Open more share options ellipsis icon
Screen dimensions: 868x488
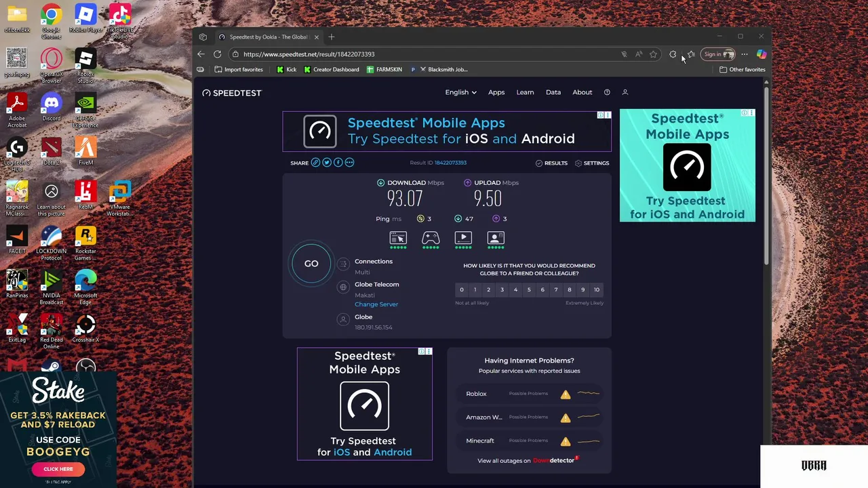349,163
